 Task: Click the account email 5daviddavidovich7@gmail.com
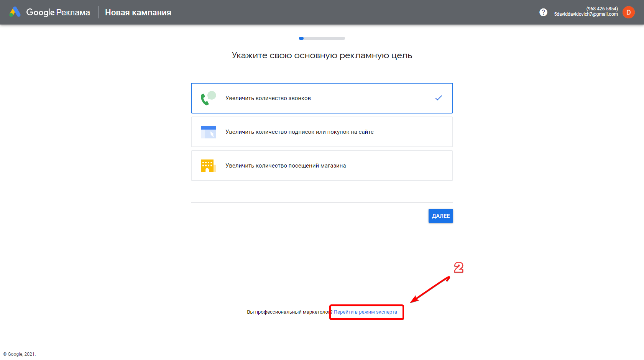586,14
